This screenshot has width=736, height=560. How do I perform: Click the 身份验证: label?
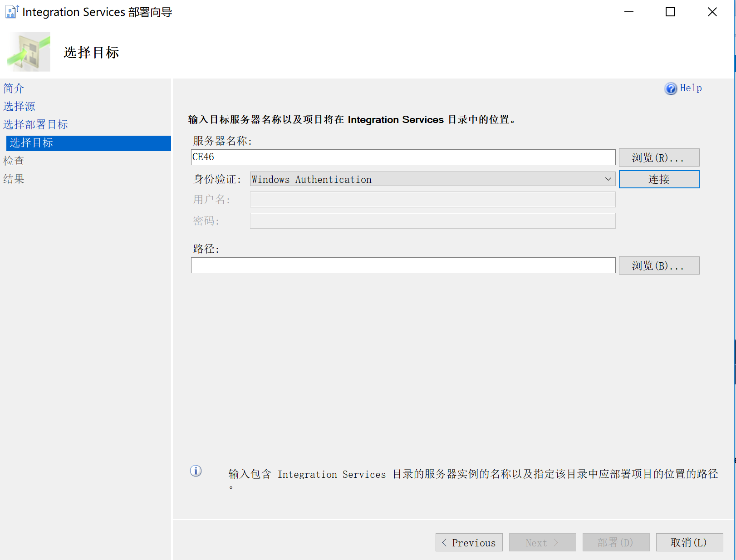coord(217,179)
